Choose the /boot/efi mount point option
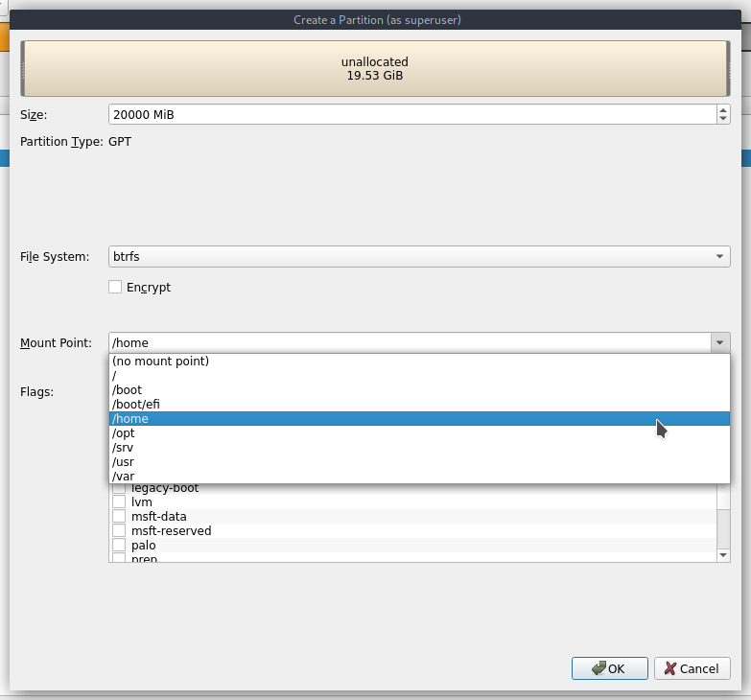751x700 pixels. (136, 405)
